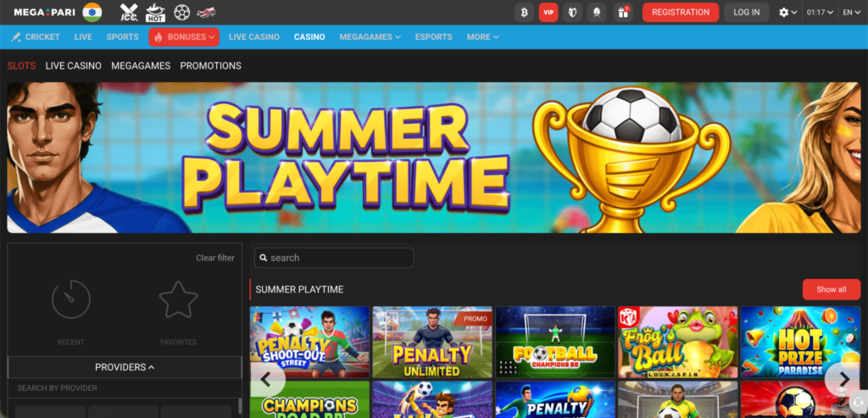Screen dimensions: 868x418
Task: Click the right carousel arrow
Action: pos(843,379)
